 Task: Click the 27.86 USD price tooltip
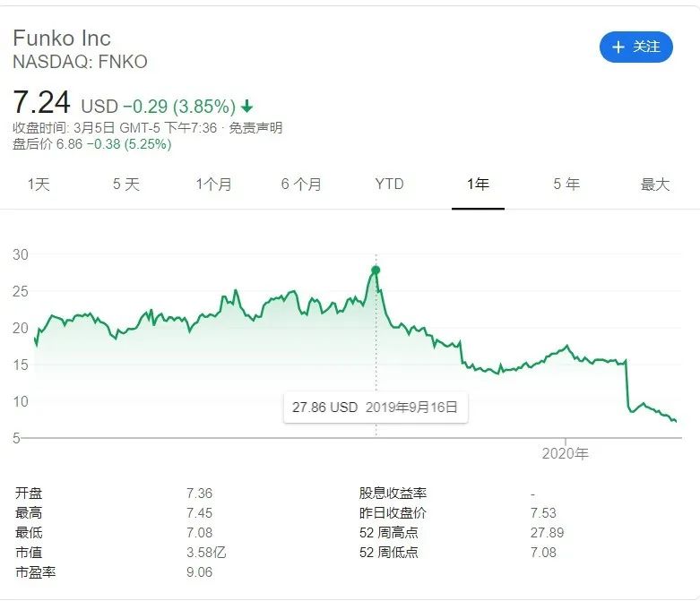(x=375, y=407)
